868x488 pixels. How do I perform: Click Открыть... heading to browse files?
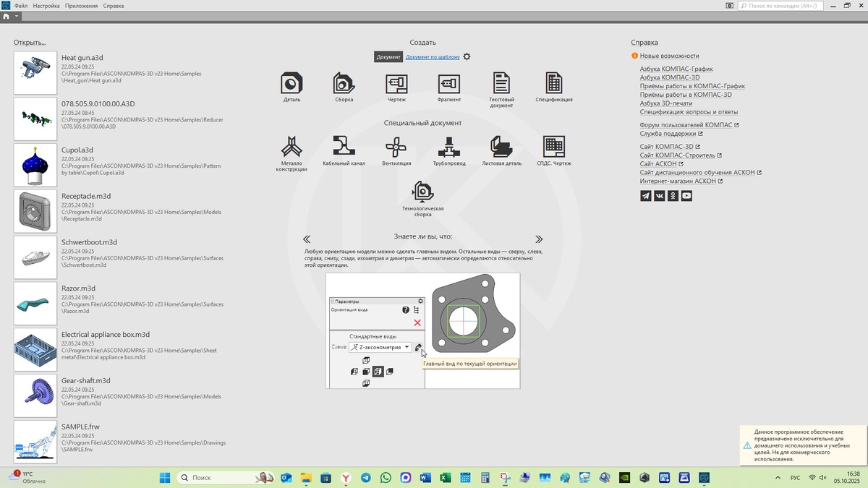tap(30, 43)
